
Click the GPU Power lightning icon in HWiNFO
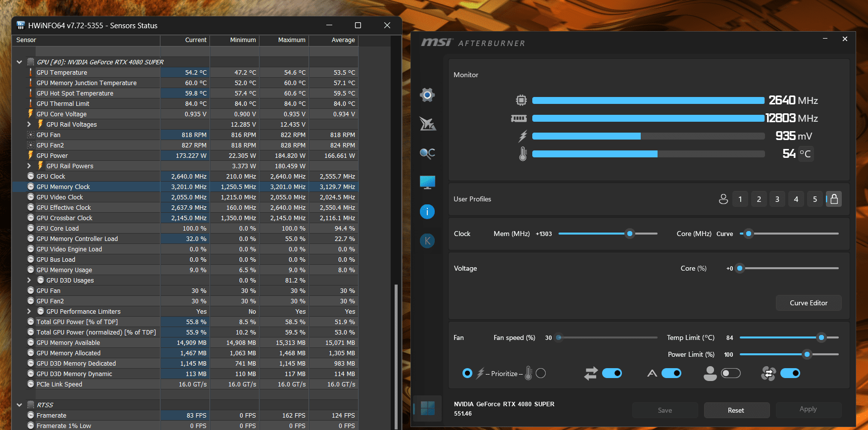[x=30, y=155]
